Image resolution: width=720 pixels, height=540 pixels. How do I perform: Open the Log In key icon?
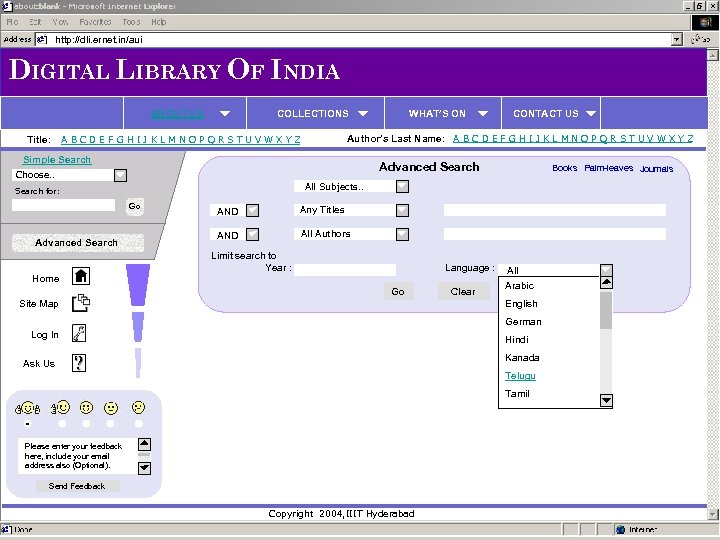click(79, 333)
